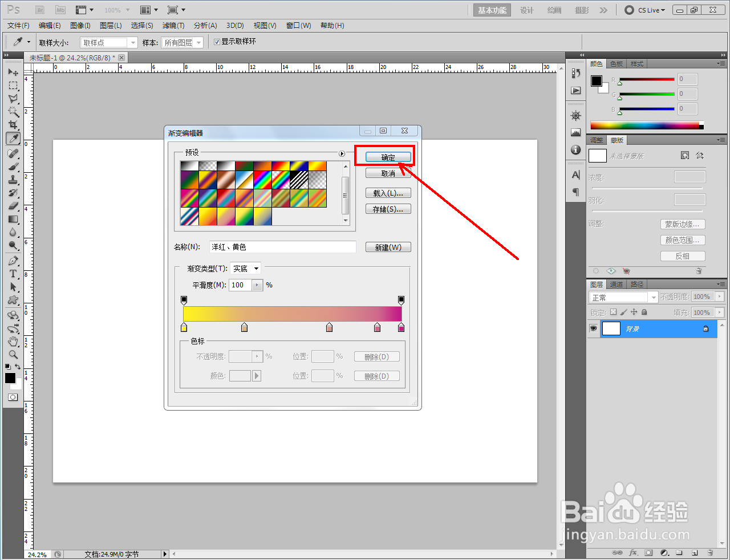Select the Rectangular Marquee tool
Viewport: 730px width, 560px height.
point(13,86)
